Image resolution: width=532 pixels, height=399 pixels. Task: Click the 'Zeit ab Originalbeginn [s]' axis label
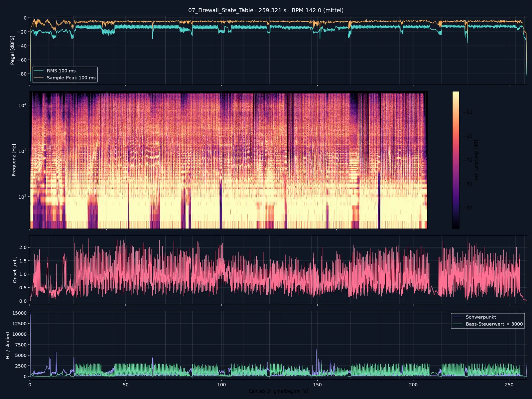tap(278, 391)
